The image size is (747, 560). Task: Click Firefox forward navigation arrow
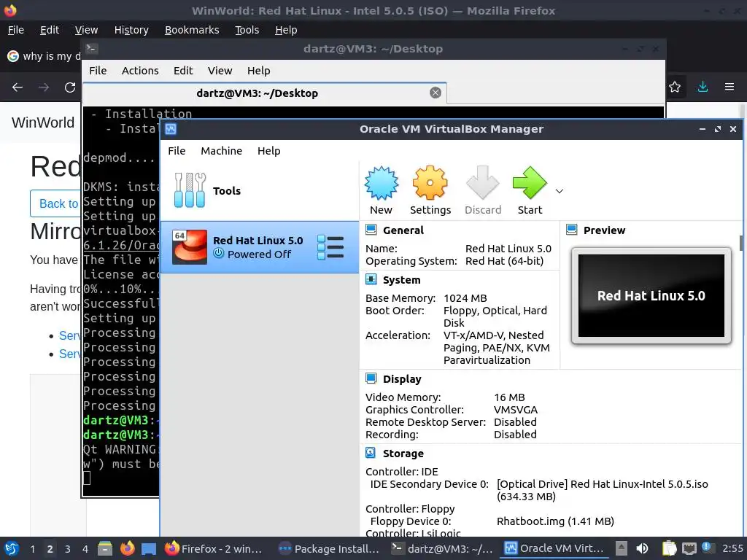point(43,87)
